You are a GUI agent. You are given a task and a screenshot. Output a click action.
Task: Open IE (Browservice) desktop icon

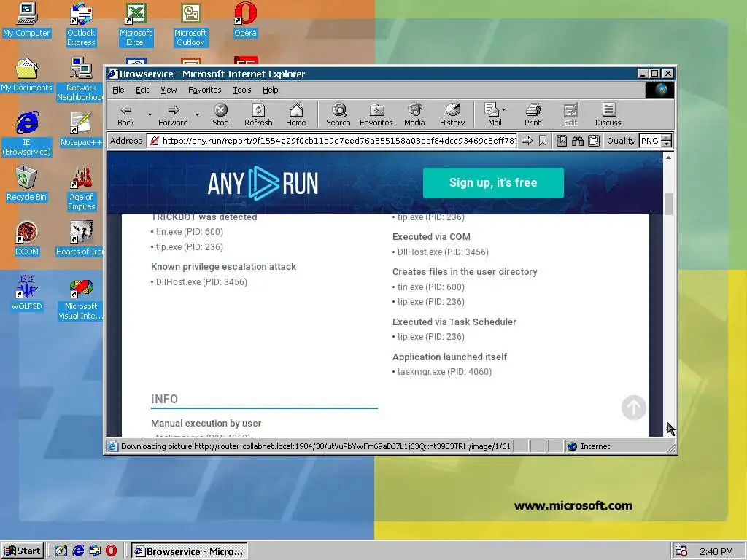pyautogui.click(x=27, y=134)
